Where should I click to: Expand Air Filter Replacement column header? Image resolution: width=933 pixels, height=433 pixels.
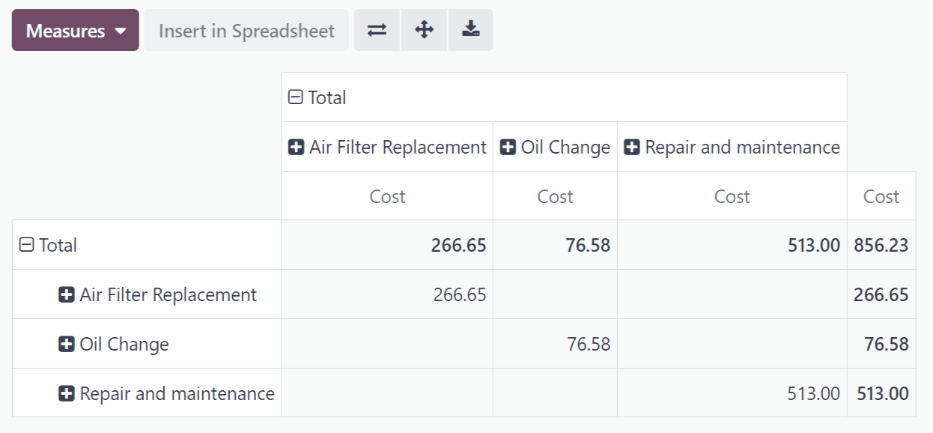[x=387, y=147]
